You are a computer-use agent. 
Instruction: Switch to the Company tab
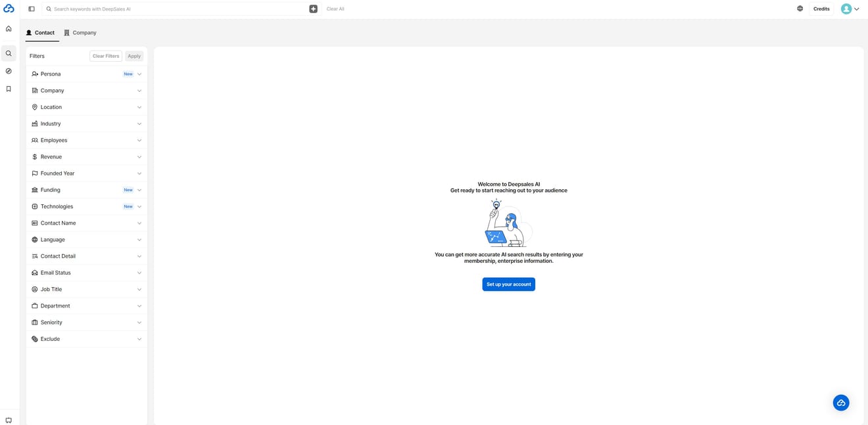click(x=80, y=33)
